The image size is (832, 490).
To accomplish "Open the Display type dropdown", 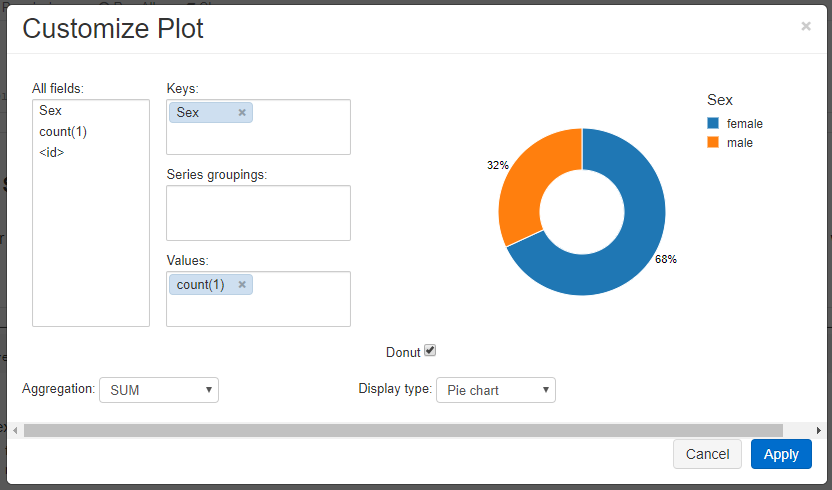I will (495, 390).
